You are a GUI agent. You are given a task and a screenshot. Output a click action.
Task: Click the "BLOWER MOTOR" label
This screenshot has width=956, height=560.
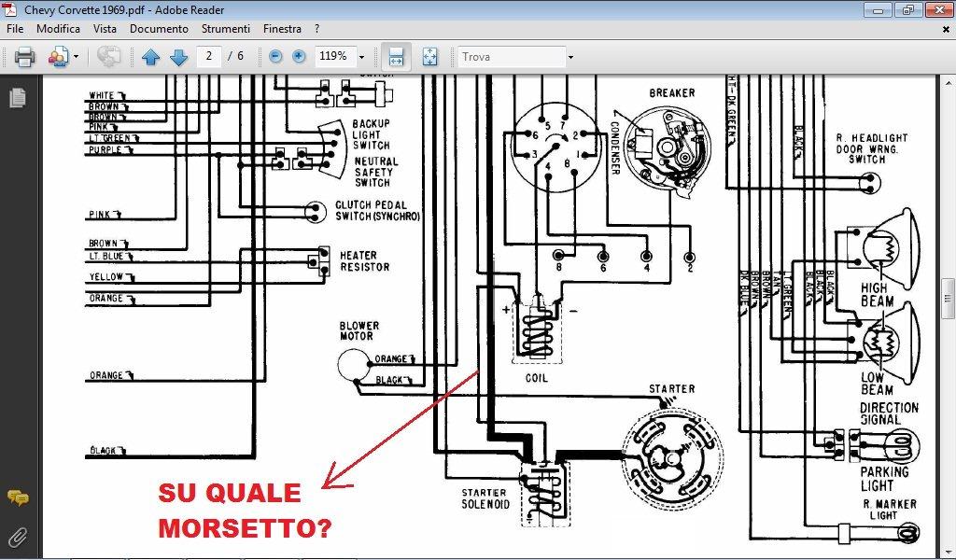pyautogui.click(x=359, y=331)
